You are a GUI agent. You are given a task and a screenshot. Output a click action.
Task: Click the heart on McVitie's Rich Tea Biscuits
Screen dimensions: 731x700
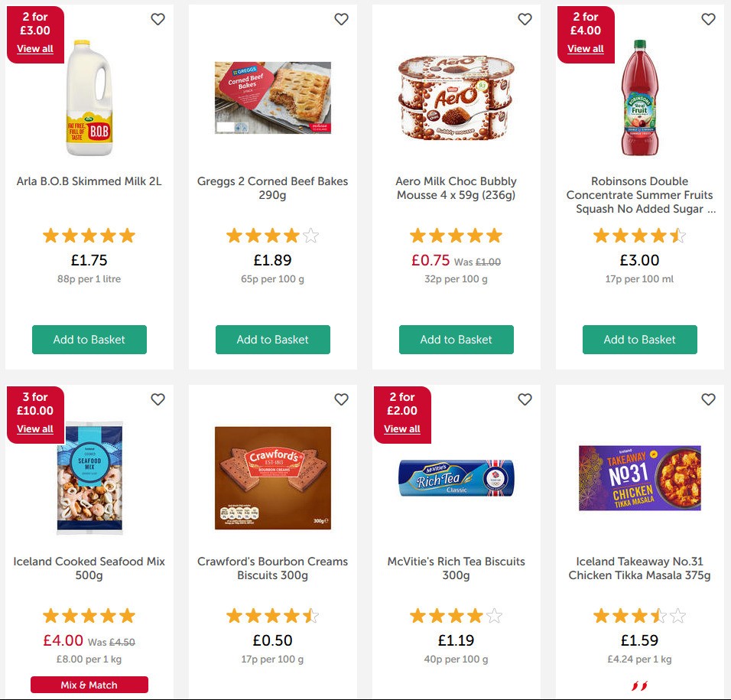point(525,399)
